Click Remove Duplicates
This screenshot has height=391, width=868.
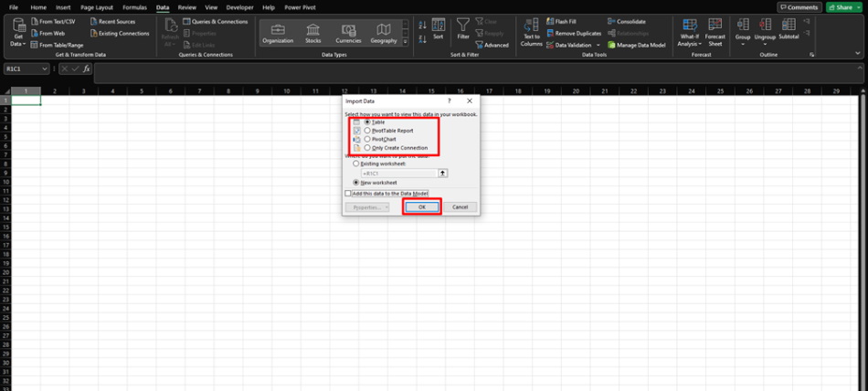pyautogui.click(x=574, y=33)
